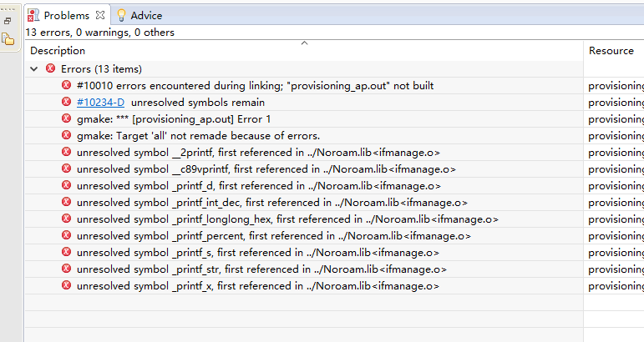Click error icon beside _printf_longlong_hex entry
644x342 pixels.
67,219
